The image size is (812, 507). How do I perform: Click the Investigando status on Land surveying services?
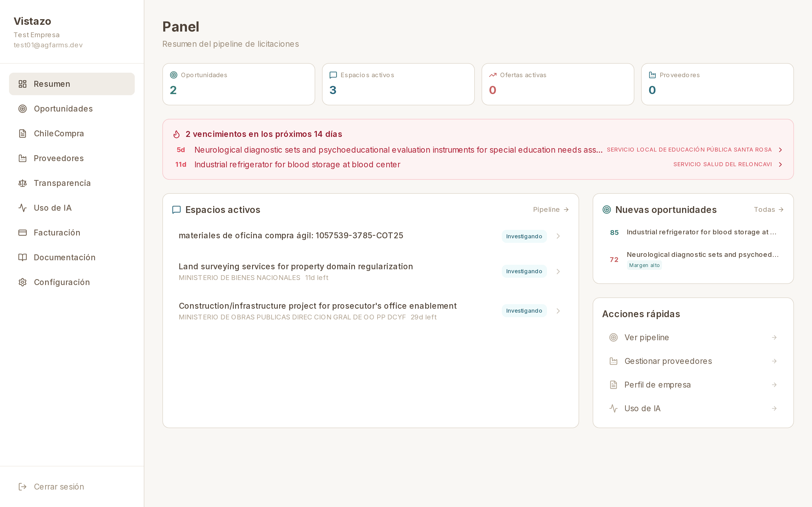tap(524, 271)
